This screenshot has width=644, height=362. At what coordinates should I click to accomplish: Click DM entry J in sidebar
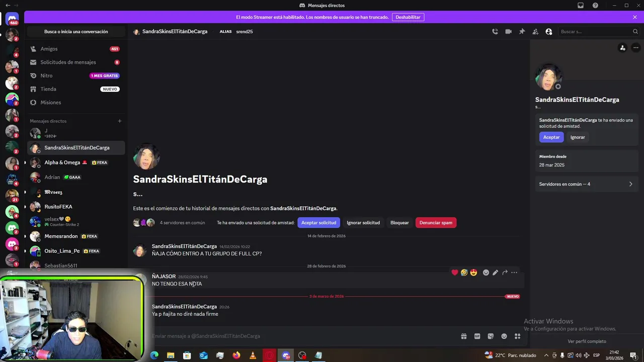75,133
